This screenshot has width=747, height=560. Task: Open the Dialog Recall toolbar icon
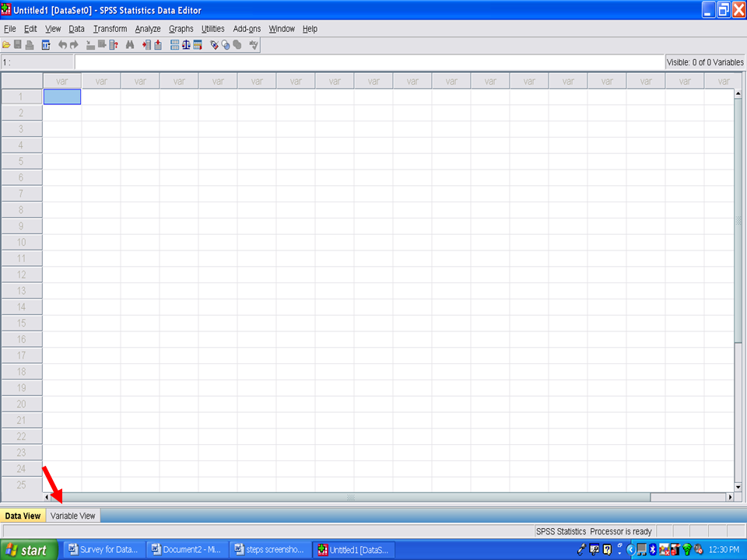point(46,45)
